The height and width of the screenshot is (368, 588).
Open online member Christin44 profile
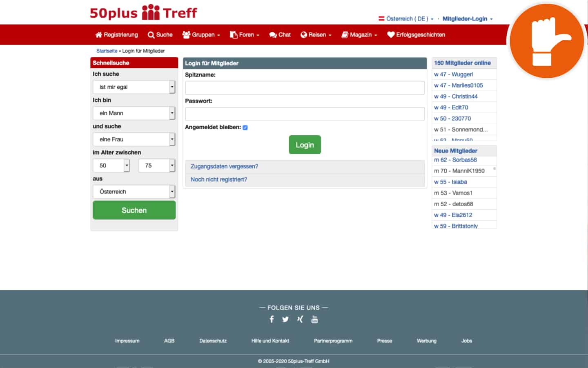(456, 96)
